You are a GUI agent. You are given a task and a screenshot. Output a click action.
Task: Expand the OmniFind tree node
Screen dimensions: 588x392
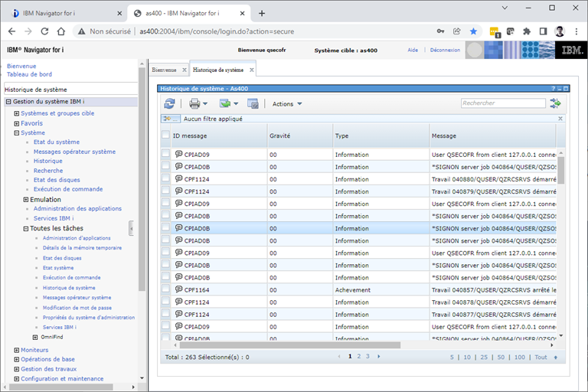coord(35,337)
